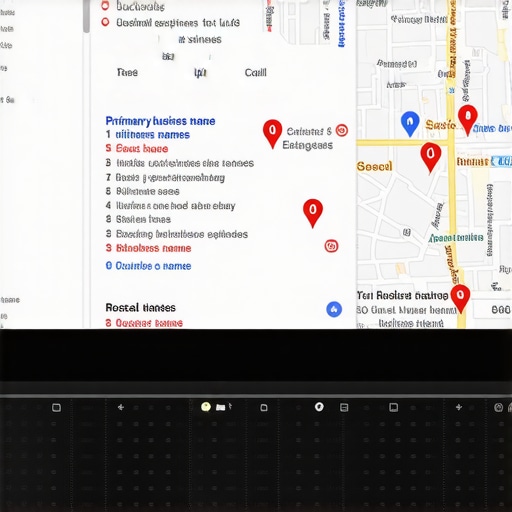Image resolution: width=512 pixels, height=512 pixels.
Task: Click the small square icon right of the folder icon
Action: pyautogui.click(x=264, y=407)
